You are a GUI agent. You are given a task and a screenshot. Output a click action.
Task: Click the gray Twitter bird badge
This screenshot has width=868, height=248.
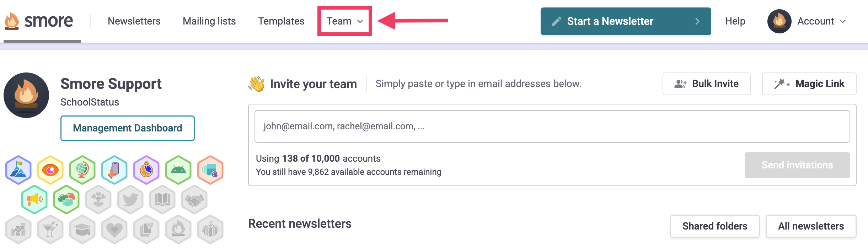130,199
